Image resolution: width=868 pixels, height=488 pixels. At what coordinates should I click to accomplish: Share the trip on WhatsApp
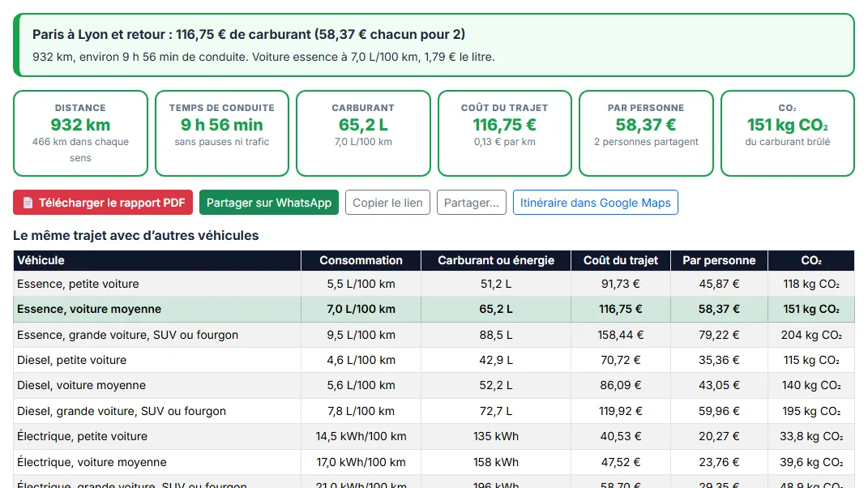[x=269, y=203]
